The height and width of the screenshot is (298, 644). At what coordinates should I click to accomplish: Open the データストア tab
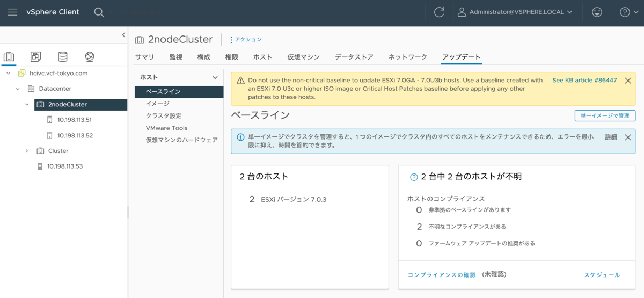click(x=354, y=57)
